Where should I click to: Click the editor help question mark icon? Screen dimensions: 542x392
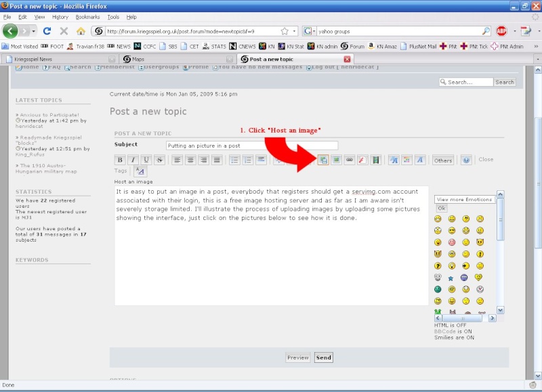466,160
